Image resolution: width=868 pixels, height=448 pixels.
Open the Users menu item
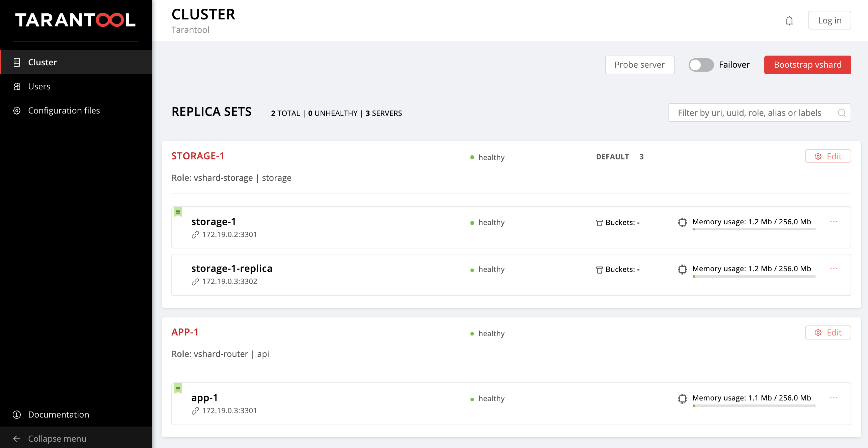point(39,86)
